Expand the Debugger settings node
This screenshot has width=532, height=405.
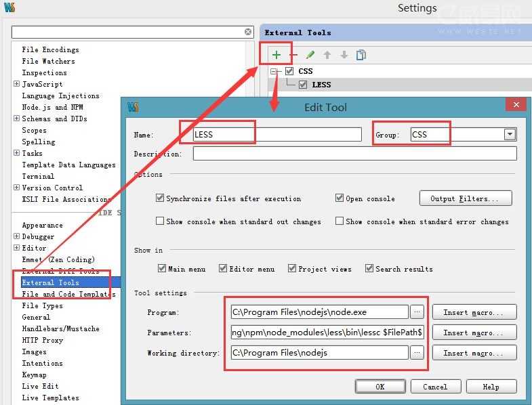point(16,236)
